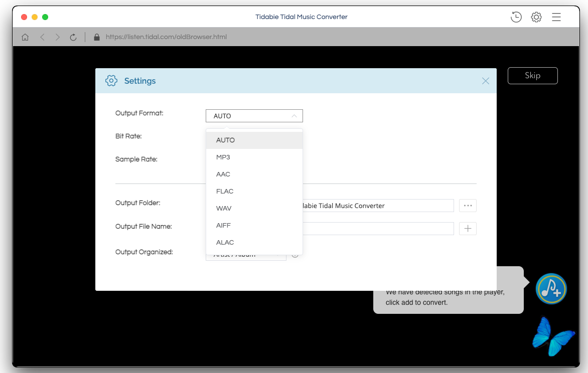Pick WAV output format option
588x373 pixels.
(224, 209)
